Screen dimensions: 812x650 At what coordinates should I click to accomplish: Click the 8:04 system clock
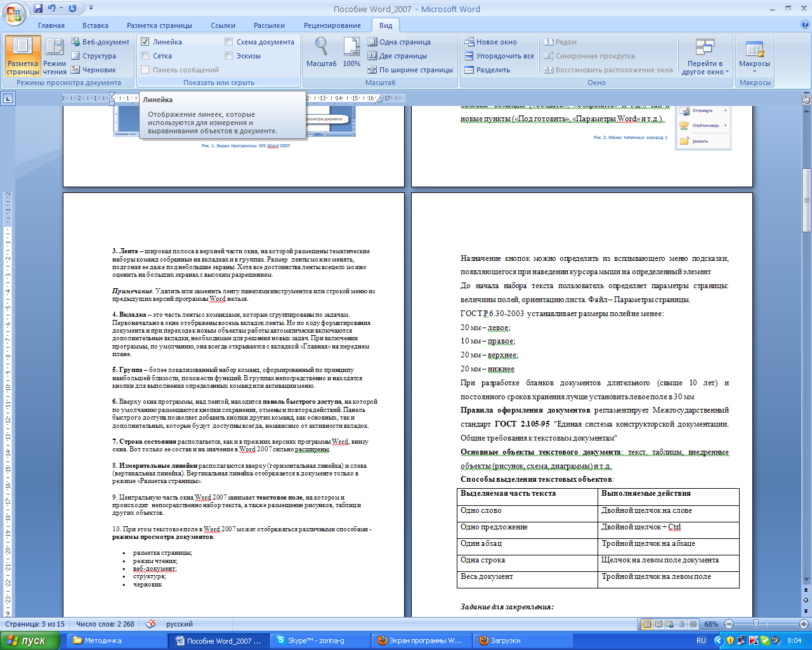click(794, 640)
